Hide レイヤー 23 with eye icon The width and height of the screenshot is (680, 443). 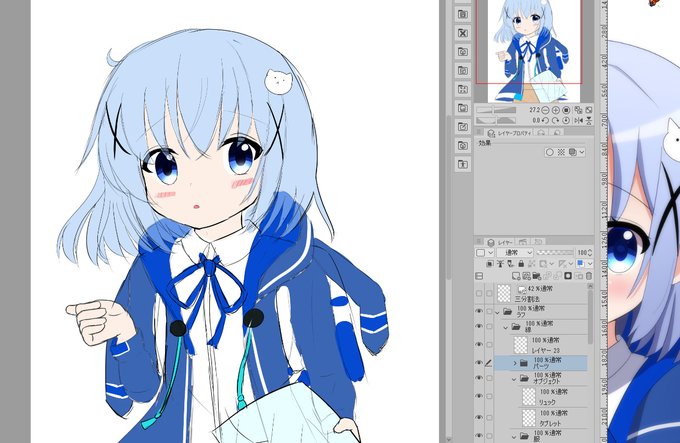click(479, 345)
